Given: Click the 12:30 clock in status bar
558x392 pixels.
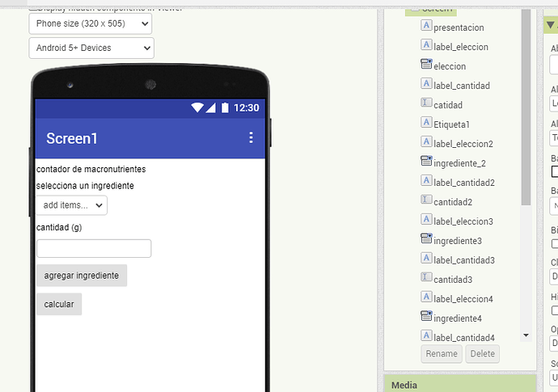Looking at the screenshot, I should click(247, 107).
